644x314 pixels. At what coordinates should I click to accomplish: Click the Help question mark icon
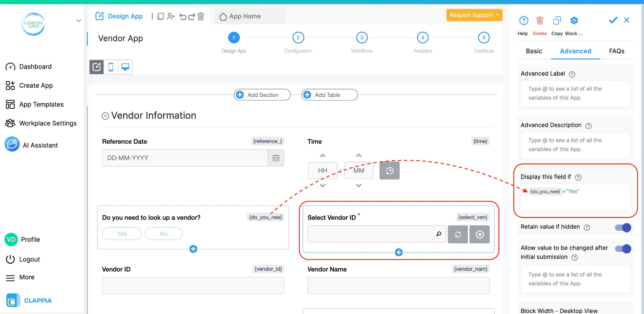click(x=524, y=20)
